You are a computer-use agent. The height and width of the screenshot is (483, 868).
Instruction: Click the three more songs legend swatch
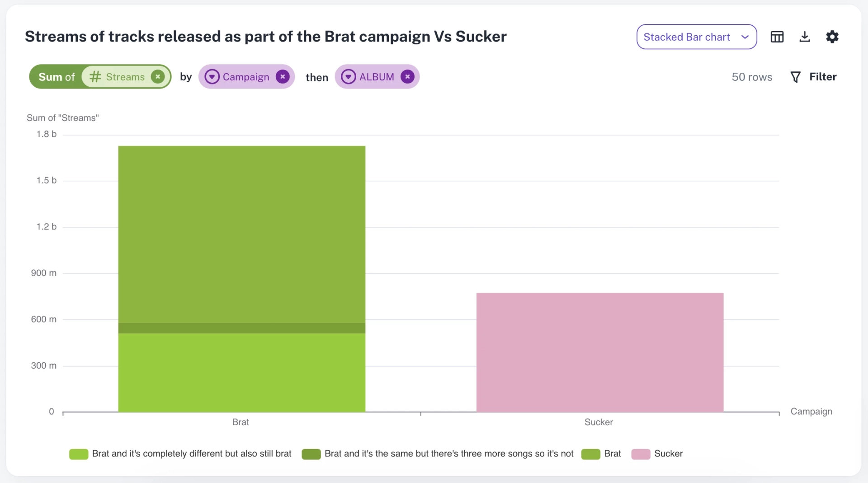click(311, 454)
